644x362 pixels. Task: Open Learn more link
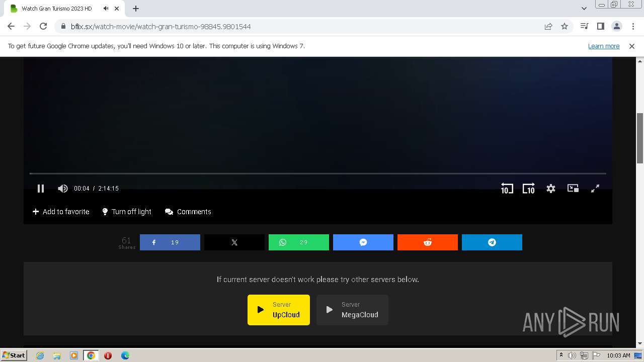(604, 46)
